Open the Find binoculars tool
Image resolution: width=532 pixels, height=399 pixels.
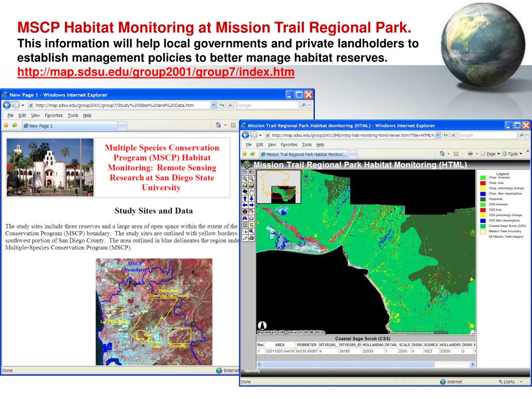point(245,218)
